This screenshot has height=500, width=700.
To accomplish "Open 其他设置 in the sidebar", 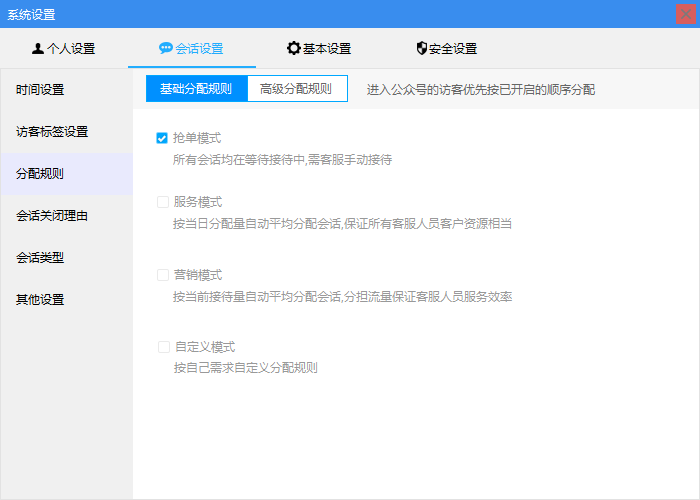I will click(67, 300).
